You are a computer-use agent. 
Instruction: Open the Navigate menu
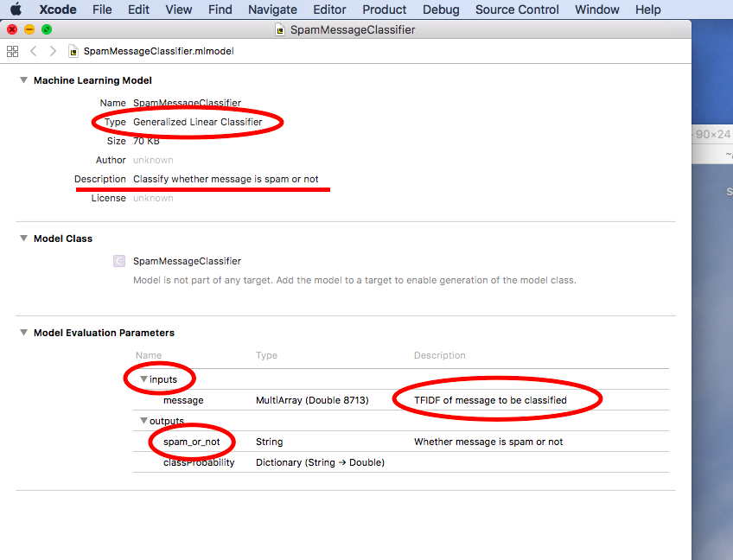point(272,10)
